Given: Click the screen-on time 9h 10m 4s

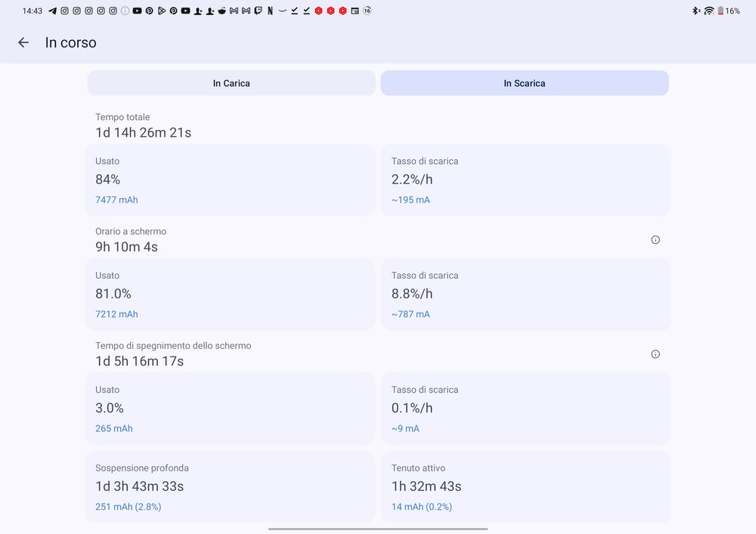Looking at the screenshot, I should (x=126, y=246).
